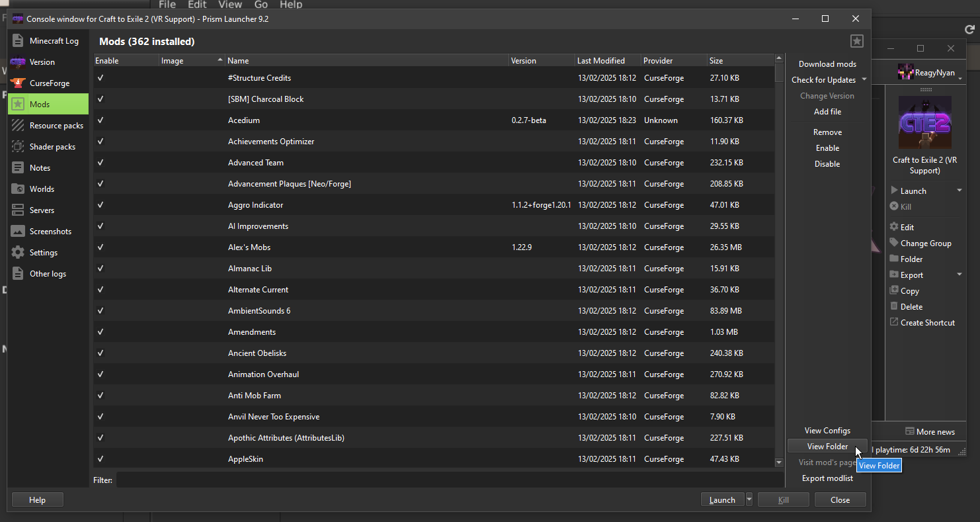Click the Remove button in mods panel
Screen dimensions: 980x522
(827, 132)
